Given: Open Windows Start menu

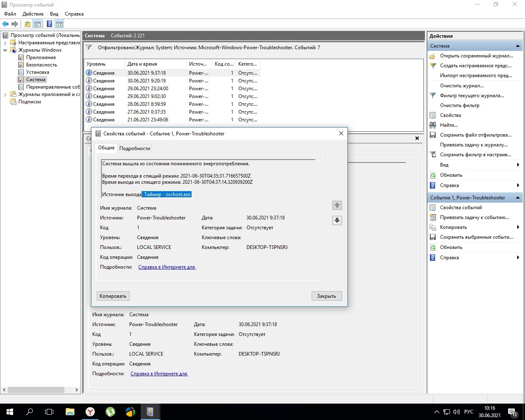Looking at the screenshot, I should point(9,412).
